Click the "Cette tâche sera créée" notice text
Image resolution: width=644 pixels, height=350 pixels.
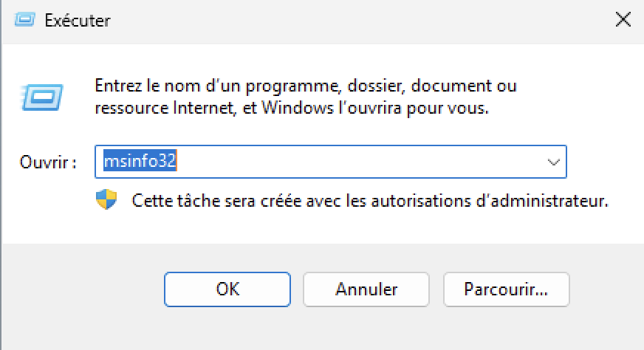pos(370,201)
